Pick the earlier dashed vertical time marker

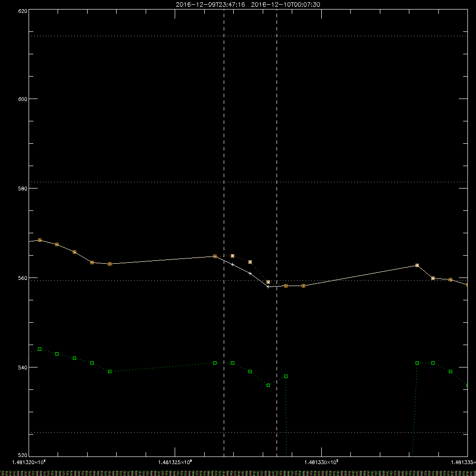pyautogui.click(x=224, y=233)
